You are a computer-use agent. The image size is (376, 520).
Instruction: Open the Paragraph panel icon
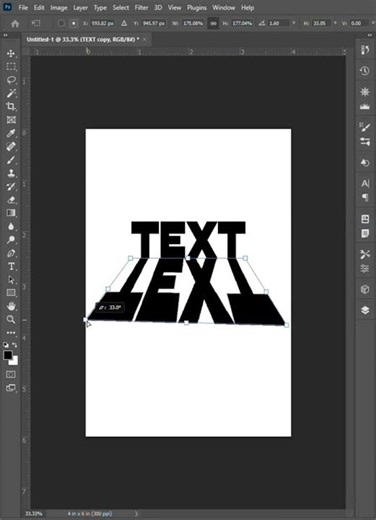(x=365, y=198)
